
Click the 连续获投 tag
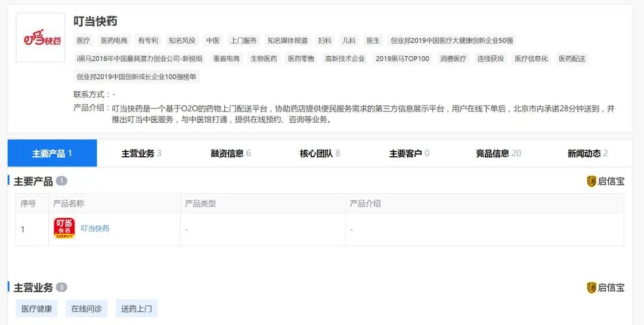pyautogui.click(x=490, y=58)
